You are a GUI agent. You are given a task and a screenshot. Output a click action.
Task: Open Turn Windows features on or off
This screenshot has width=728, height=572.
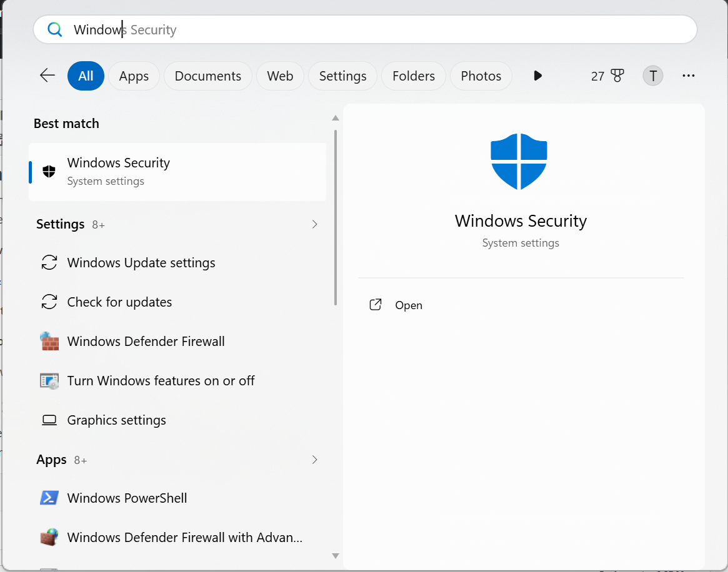[177, 380]
